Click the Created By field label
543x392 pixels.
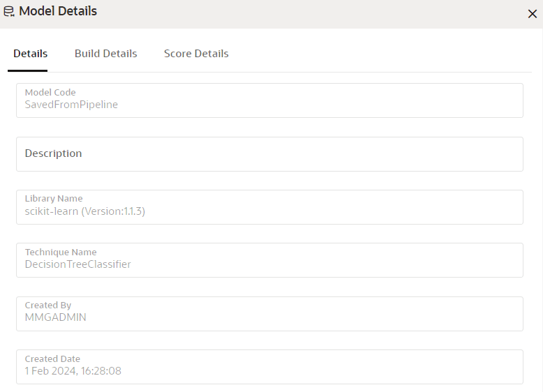click(47, 305)
